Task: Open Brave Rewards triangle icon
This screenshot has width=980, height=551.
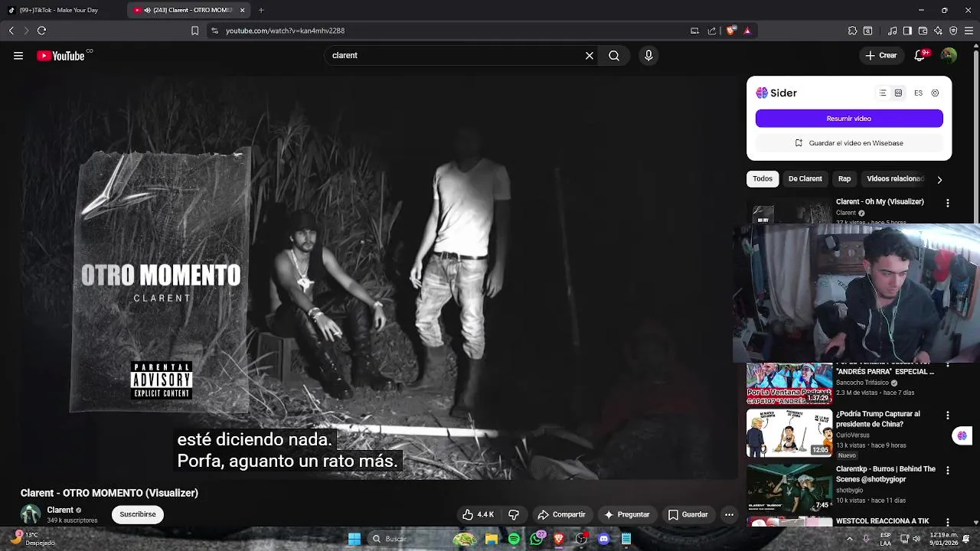Action: (747, 31)
